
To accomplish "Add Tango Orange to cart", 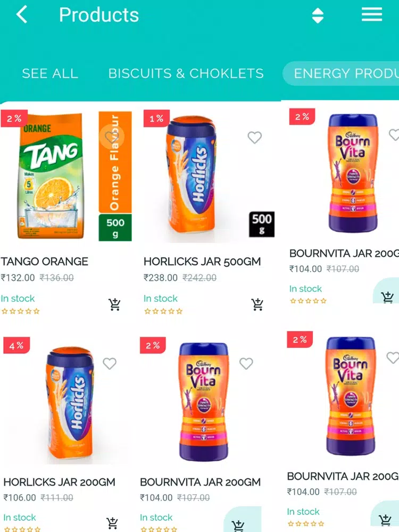I will (x=114, y=304).
